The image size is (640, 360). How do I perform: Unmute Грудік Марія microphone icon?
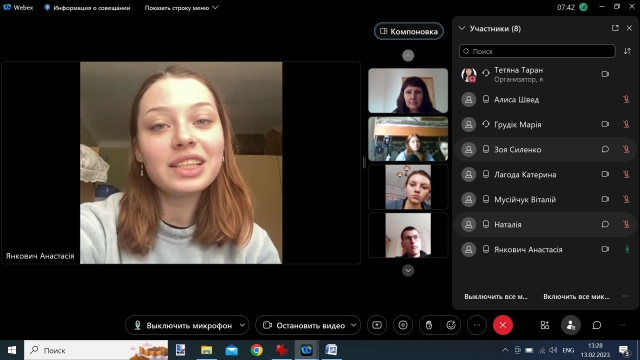tap(626, 124)
